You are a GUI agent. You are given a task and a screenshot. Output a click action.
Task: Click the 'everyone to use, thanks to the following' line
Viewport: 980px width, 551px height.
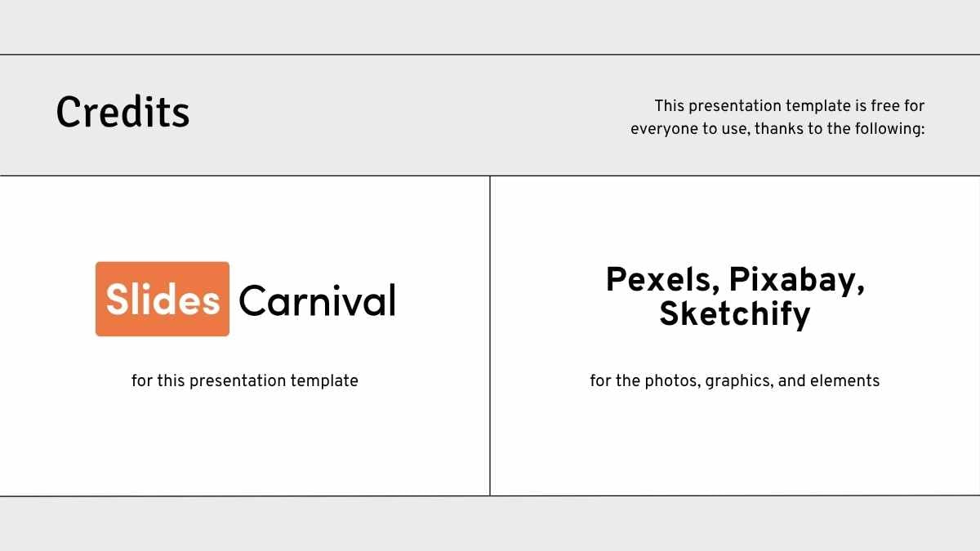point(777,129)
